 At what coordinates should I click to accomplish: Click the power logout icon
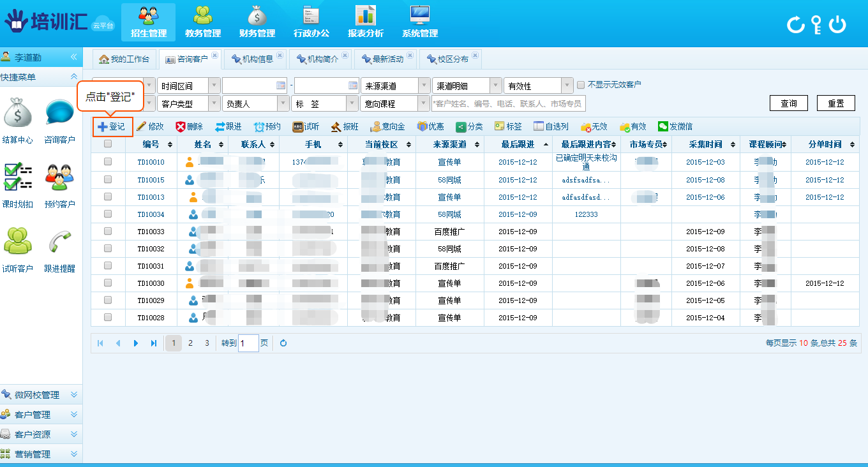[x=837, y=25]
